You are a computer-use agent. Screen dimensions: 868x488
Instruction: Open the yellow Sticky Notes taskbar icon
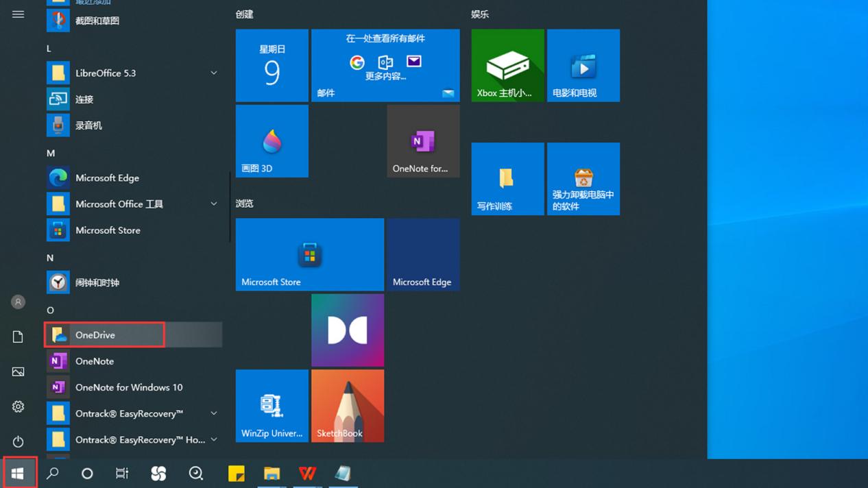tap(237, 473)
